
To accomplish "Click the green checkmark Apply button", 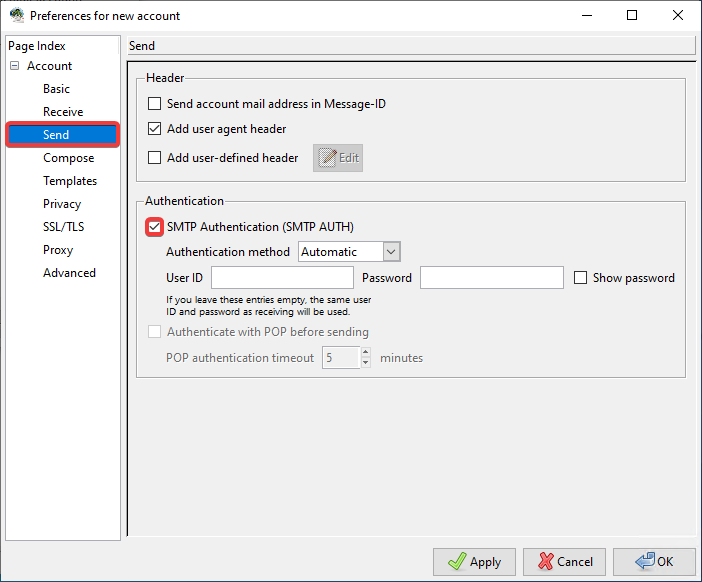I will click(x=474, y=562).
